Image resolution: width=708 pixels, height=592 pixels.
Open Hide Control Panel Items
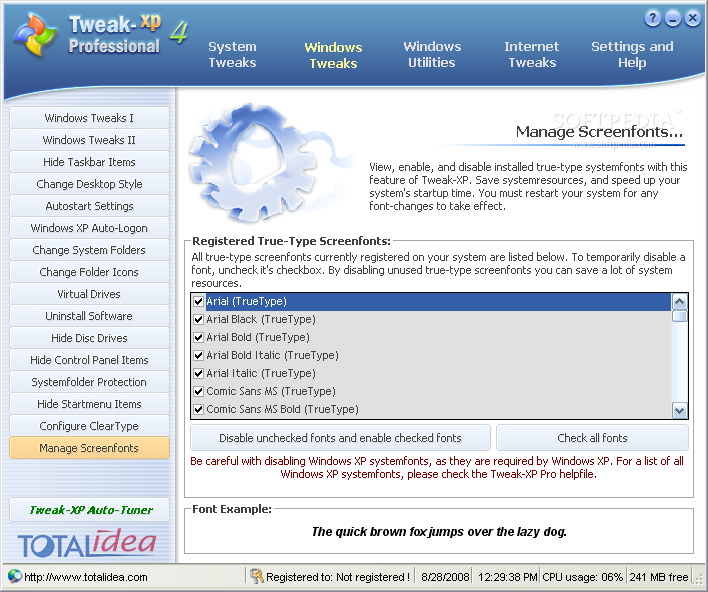89,360
